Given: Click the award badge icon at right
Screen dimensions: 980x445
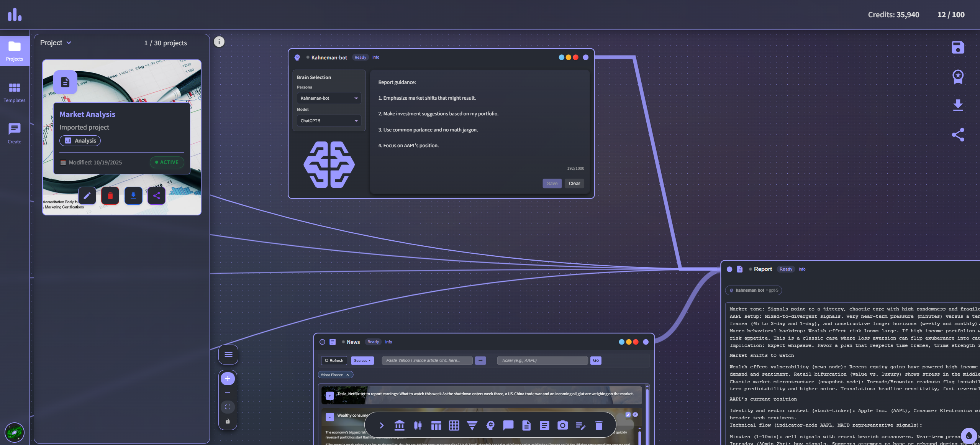Looking at the screenshot, I should coord(958,77).
